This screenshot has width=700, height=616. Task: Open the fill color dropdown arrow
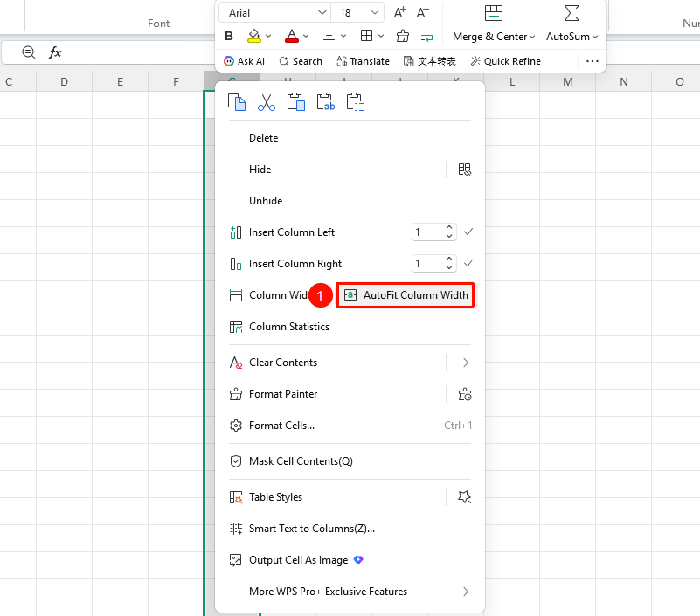point(268,36)
